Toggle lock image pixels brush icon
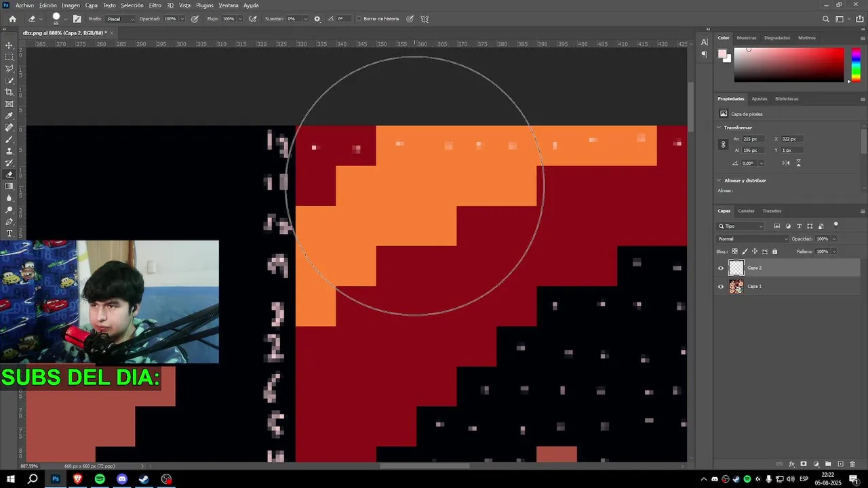 (x=745, y=251)
